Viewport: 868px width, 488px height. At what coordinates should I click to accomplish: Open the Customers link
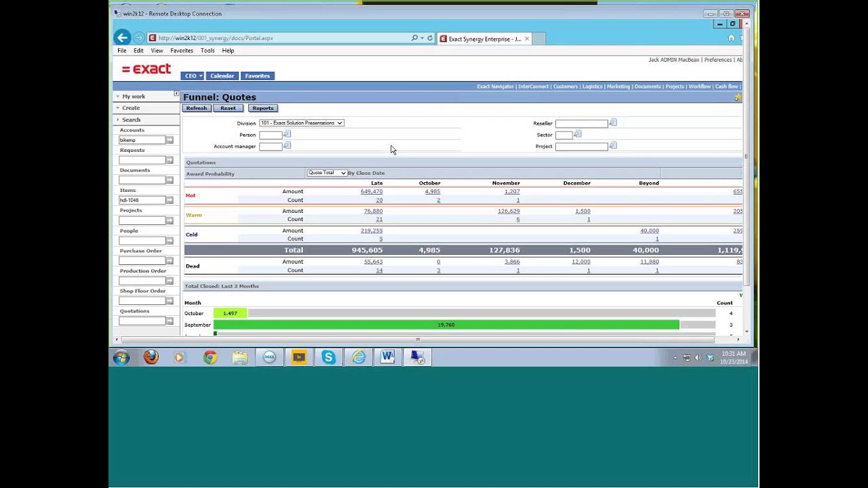[x=565, y=87]
